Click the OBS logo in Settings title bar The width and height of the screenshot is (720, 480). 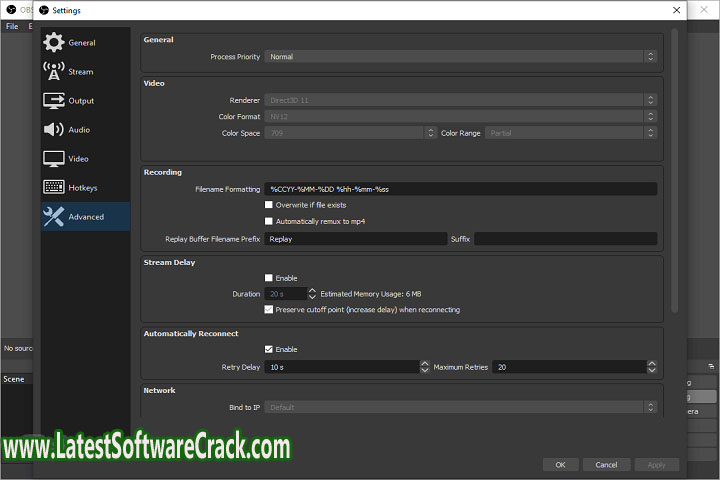coord(43,11)
